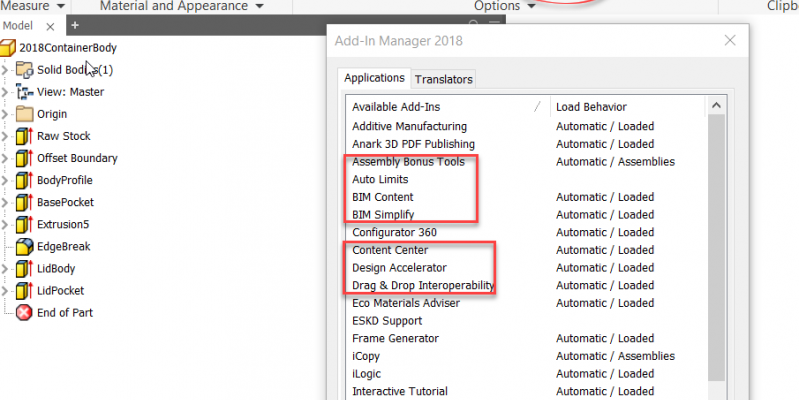Expand the Extrusion5 tree node

(6, 224)
